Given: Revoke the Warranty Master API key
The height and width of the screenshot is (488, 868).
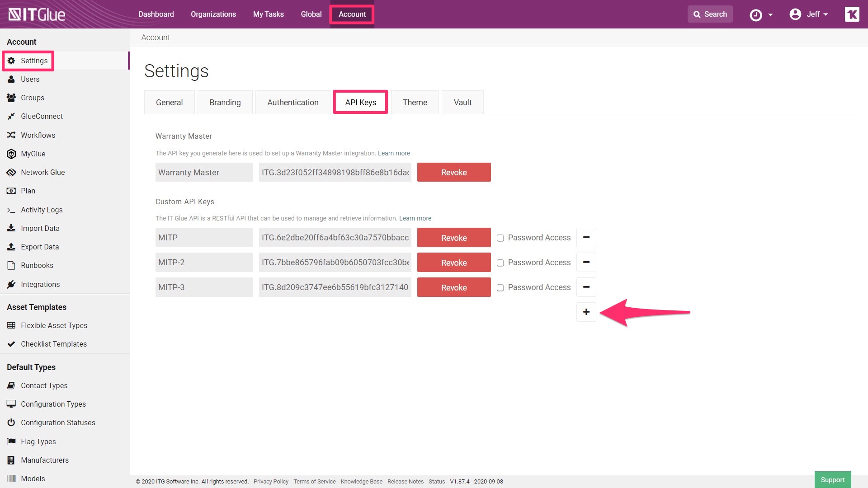Looking at the screenshot, I should 453,172.
